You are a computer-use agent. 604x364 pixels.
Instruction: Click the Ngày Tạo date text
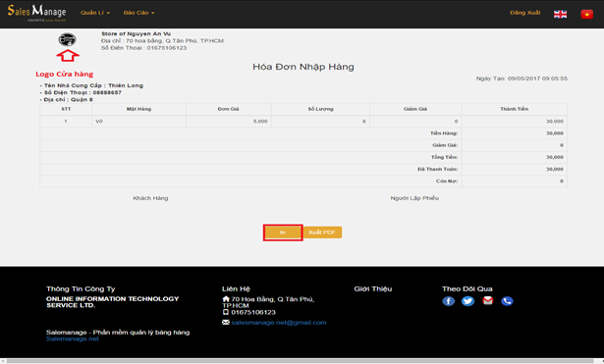coord(522,78)
